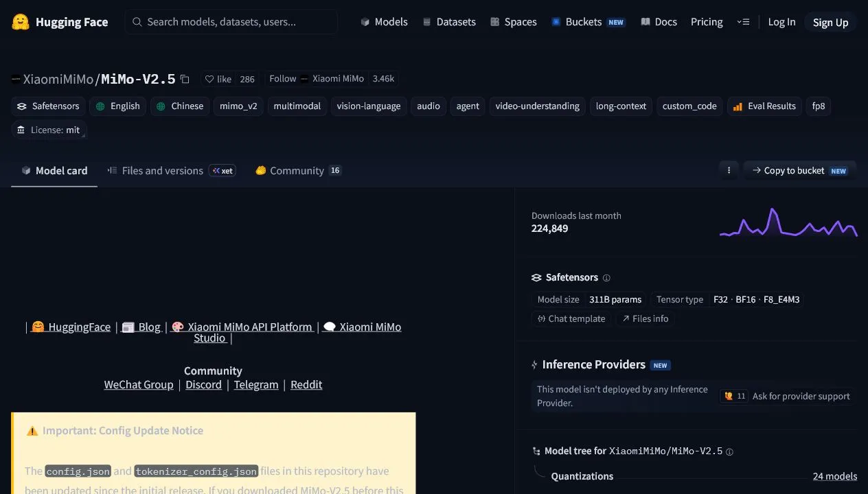This screenshot has height=494, width=868.
Task: Click the MiMo-V2.5 model title
Action: pos(138,79)
